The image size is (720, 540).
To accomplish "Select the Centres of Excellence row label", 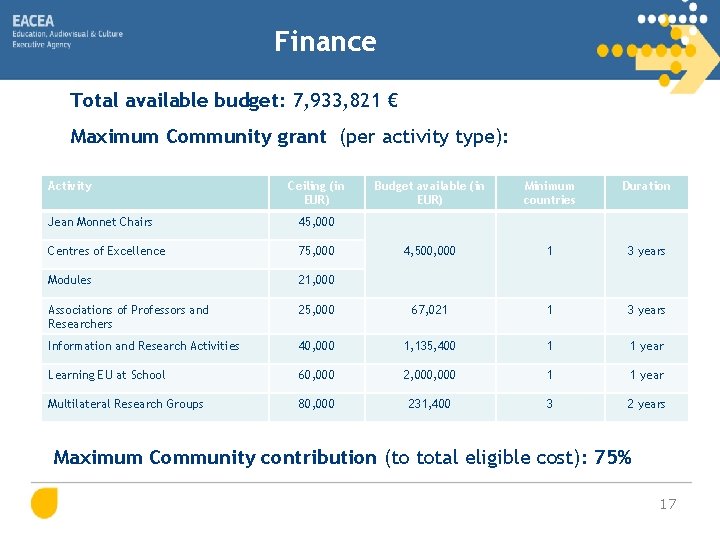I will click(x=107, y=251).
